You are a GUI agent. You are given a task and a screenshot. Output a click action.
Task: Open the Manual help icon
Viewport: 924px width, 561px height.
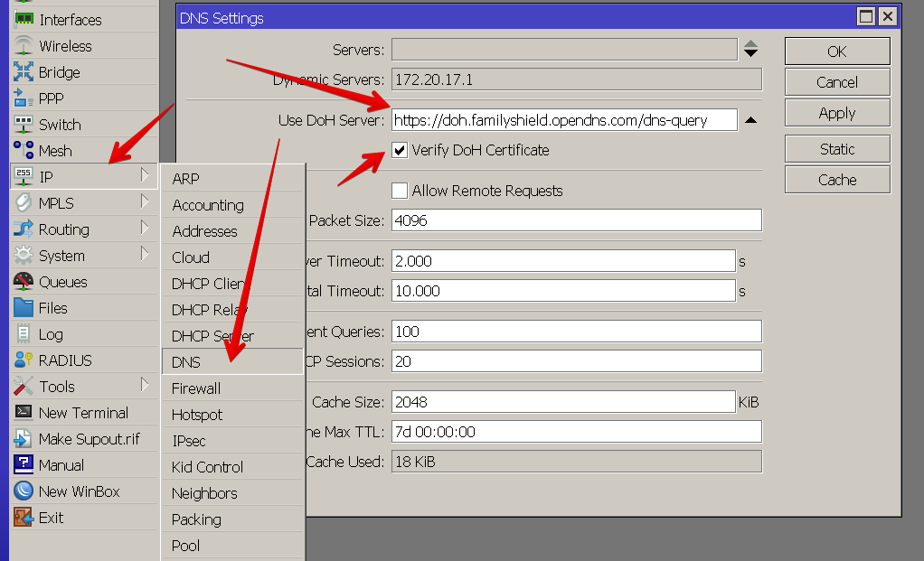24,465
